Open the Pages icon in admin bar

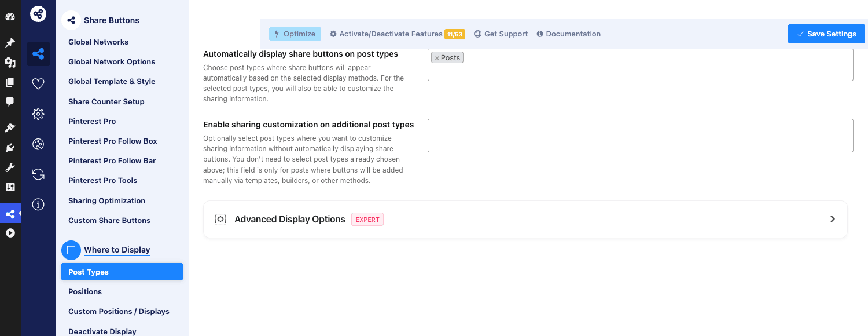pos(10,82)
